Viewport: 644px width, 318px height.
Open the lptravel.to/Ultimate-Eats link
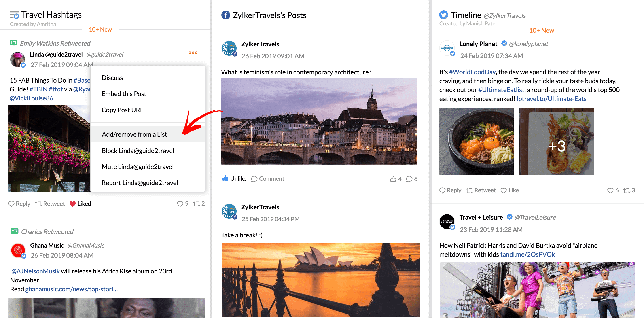click(551, 99)
